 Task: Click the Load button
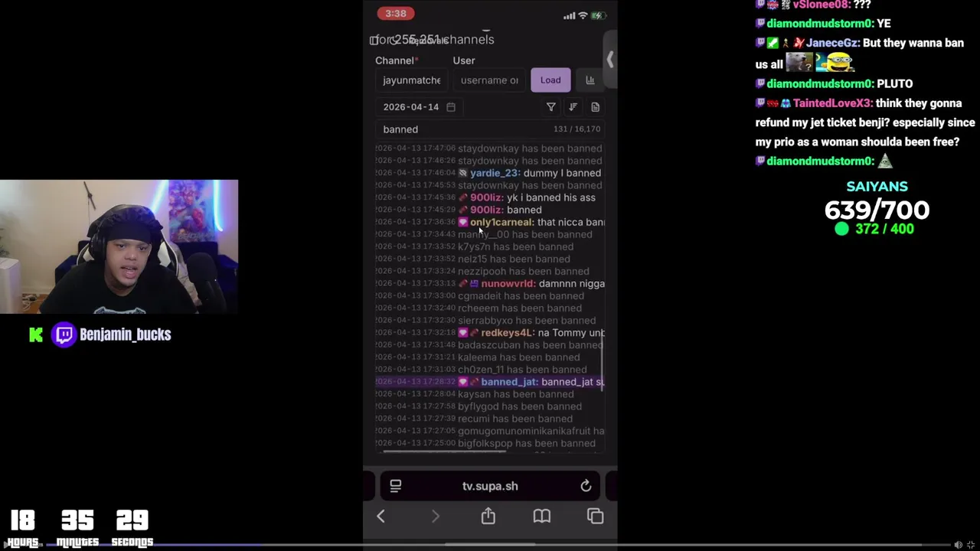550,80
